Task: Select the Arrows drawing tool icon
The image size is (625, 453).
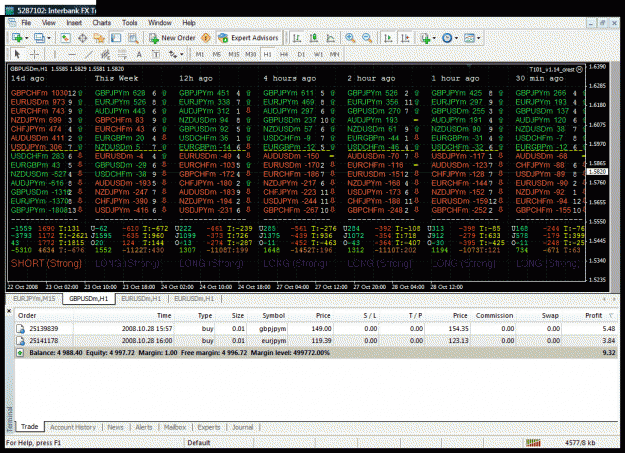Action: [x=173, y=54]
